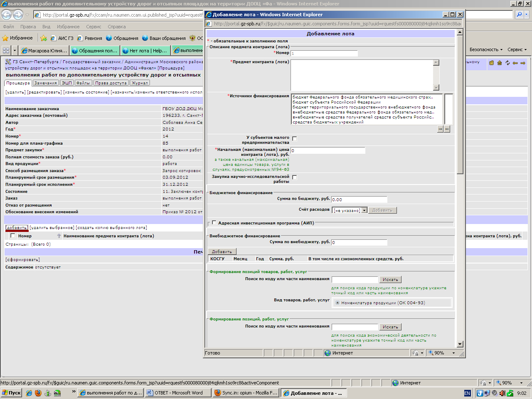Image resolution: width=532 pixels, height=399 pixels.
Task: Open the Избранное favorites star
Action: (17, 38)
